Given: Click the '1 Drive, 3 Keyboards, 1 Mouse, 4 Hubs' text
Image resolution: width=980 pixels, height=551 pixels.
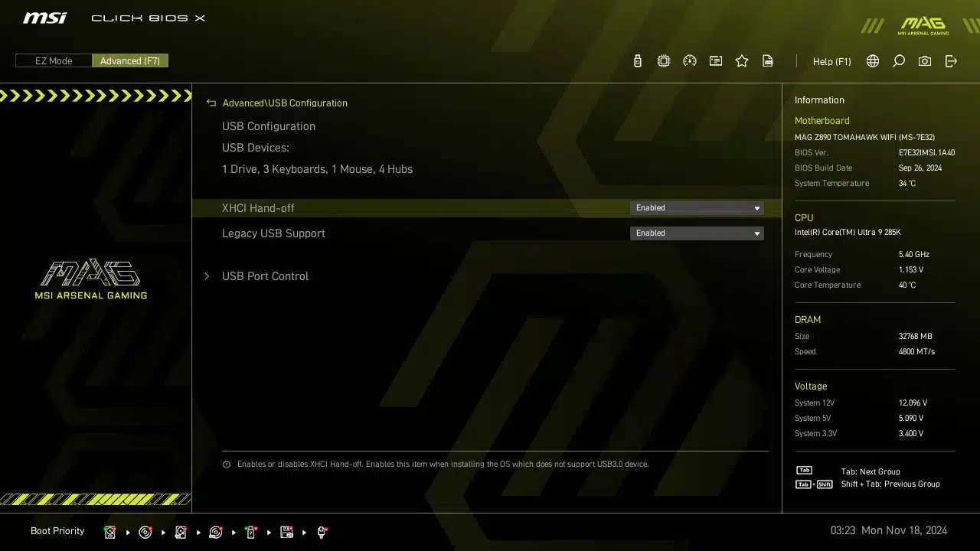Looking at the screenshot, I should point(317,169).
